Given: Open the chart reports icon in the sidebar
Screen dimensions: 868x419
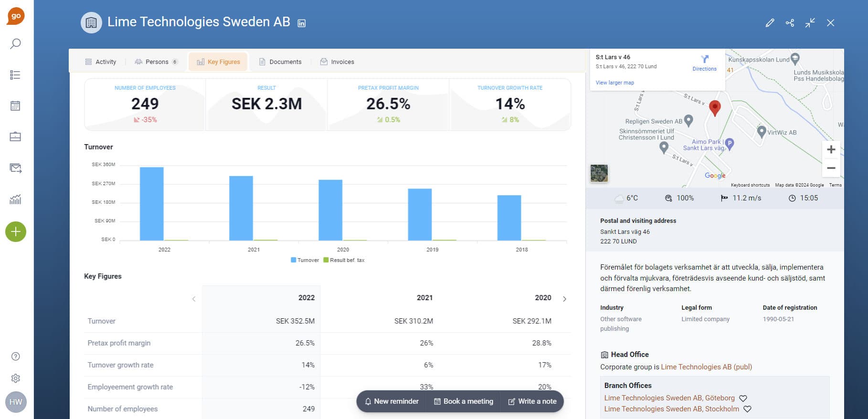Looking at the screenshot, I should [x=15, y=199].
